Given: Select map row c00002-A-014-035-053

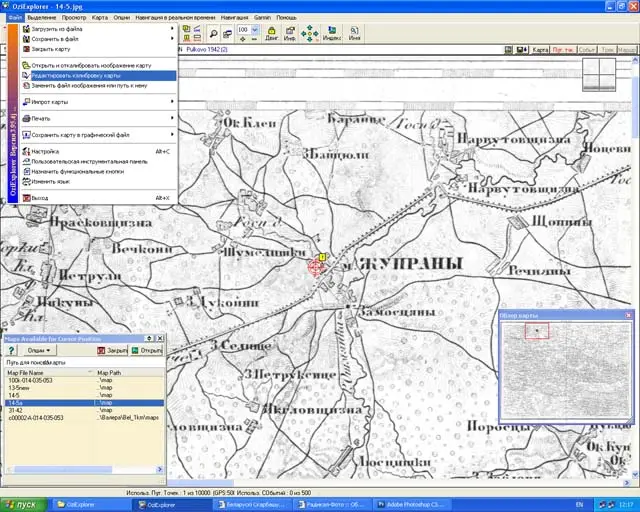Looking at the screenshot, I should tap(84, 418).
